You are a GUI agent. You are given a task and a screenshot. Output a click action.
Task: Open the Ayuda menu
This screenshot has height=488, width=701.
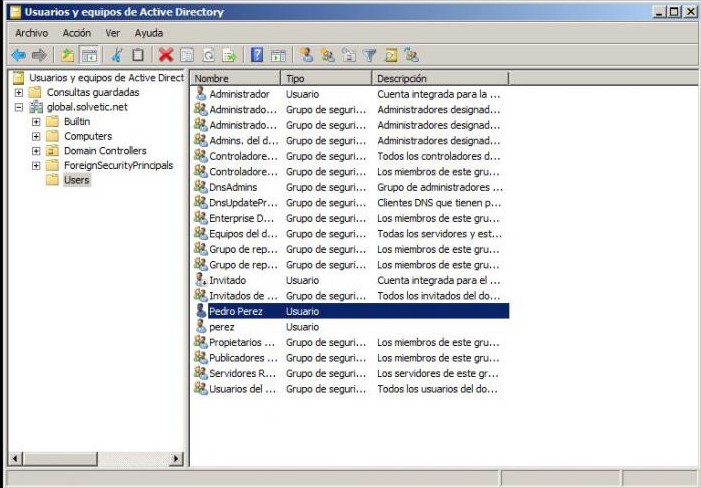148,33
